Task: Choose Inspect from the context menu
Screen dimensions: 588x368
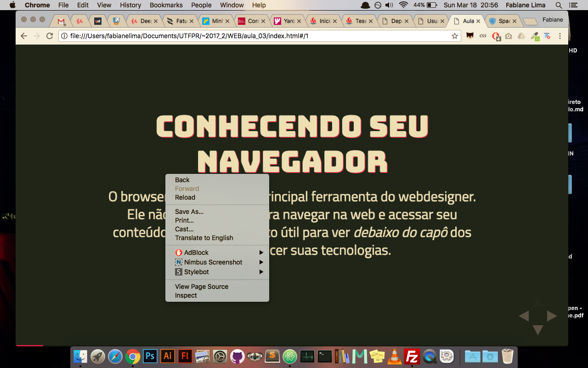Action: pyautogui.click(x=186, y=295)
